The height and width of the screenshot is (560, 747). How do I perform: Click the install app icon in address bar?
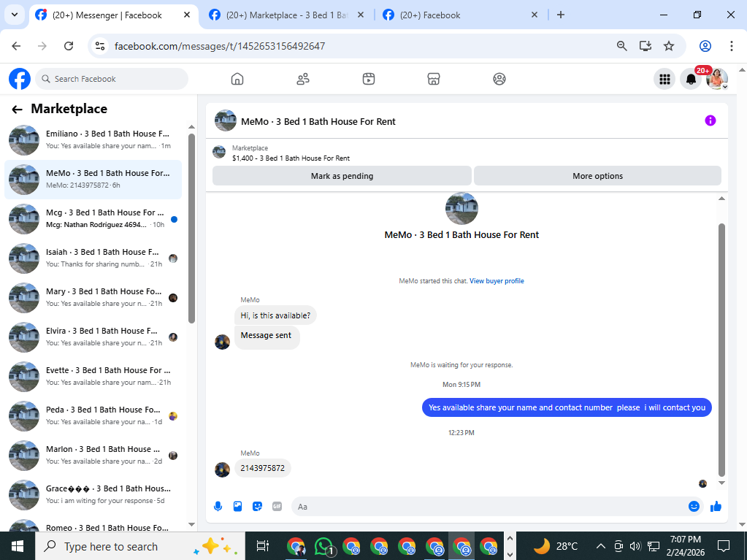(646, 46)
